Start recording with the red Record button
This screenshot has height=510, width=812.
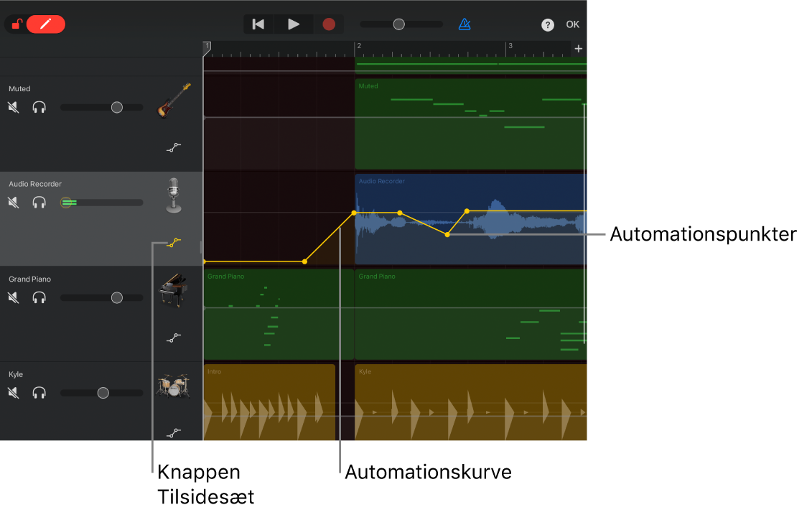(x=329, y=24)
